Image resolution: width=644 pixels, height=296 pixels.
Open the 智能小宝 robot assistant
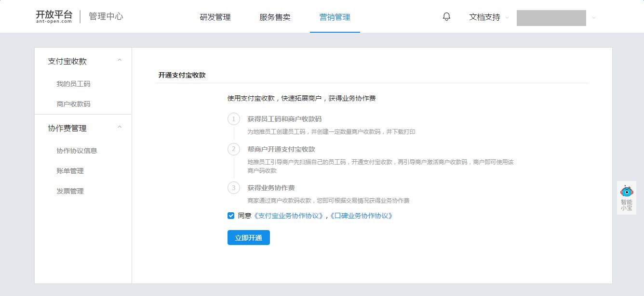627,198
